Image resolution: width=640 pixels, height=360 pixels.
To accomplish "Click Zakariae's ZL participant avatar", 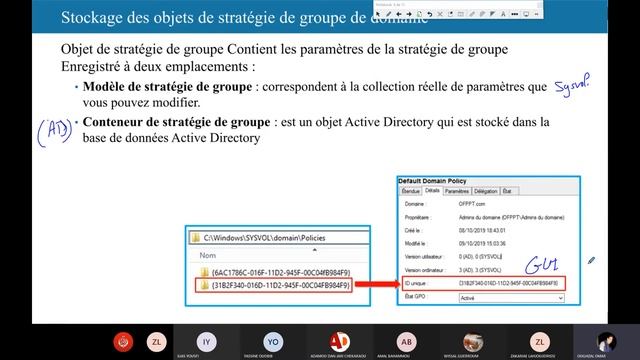I will pos(540,342).
